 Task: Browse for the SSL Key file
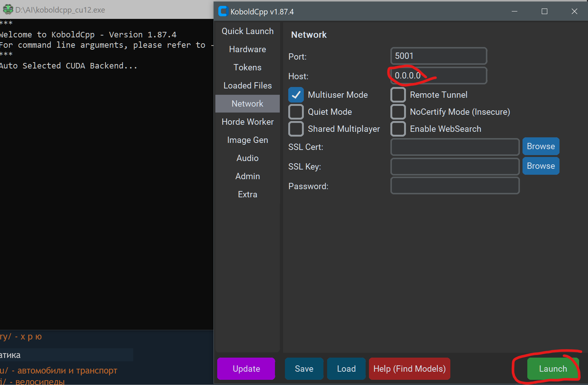541,166
